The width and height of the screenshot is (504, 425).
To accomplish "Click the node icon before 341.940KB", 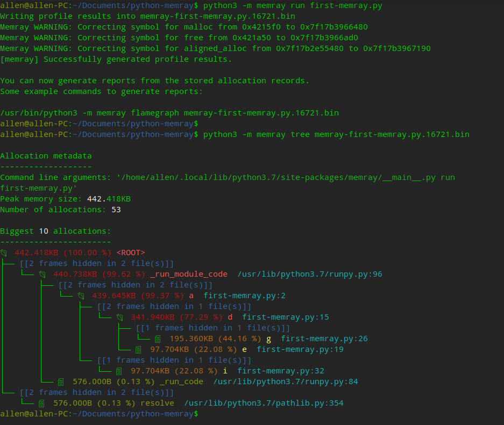I will point(119,318).
